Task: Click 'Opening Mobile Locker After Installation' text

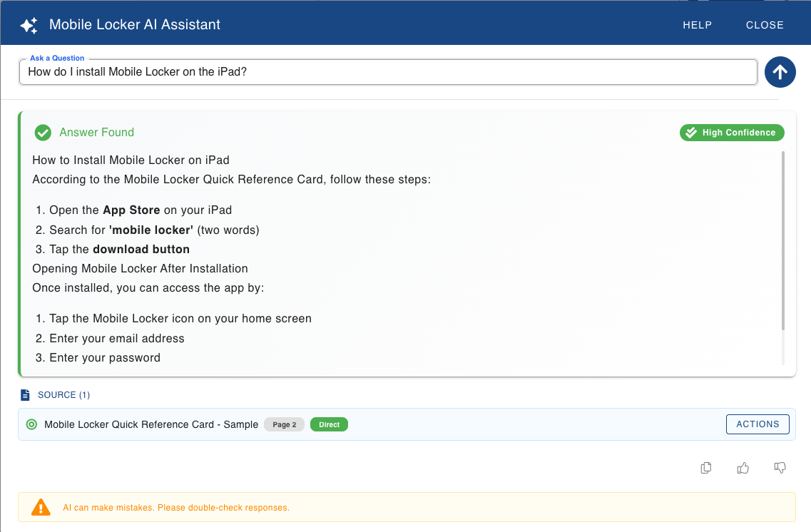Action: click(x=141, y=269)
